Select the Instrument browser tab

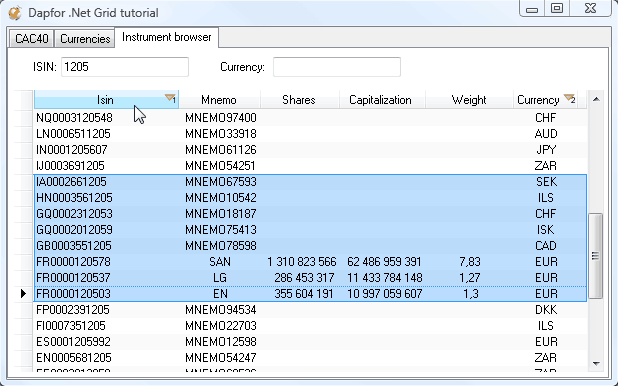[x=166, y=37]
